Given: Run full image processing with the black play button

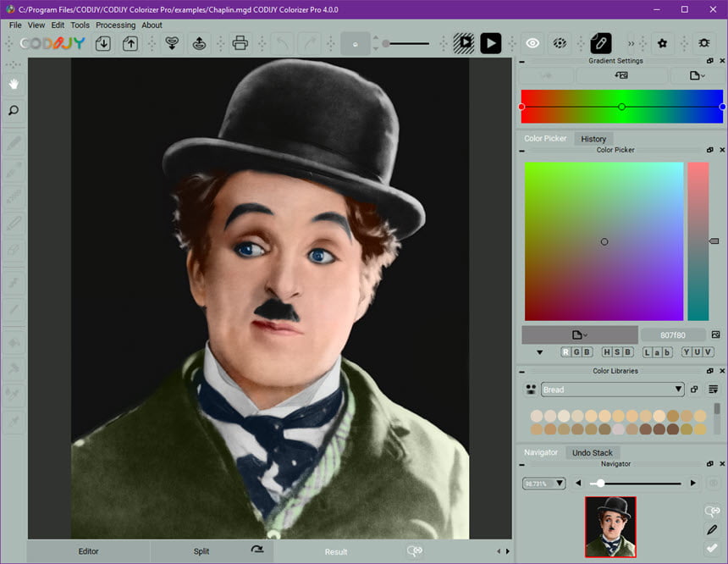Looking at the screenshot, I should (491, 43).
